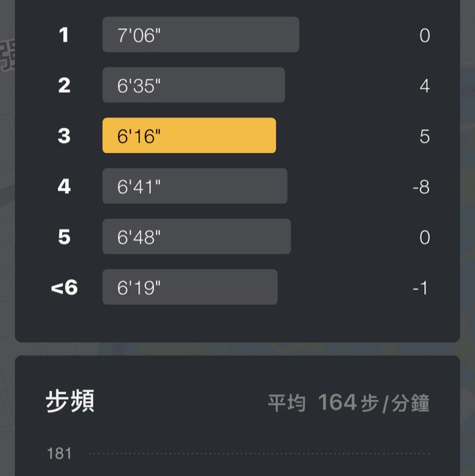Click the 平均 164 步/分鐘 average cadence text

348,403
